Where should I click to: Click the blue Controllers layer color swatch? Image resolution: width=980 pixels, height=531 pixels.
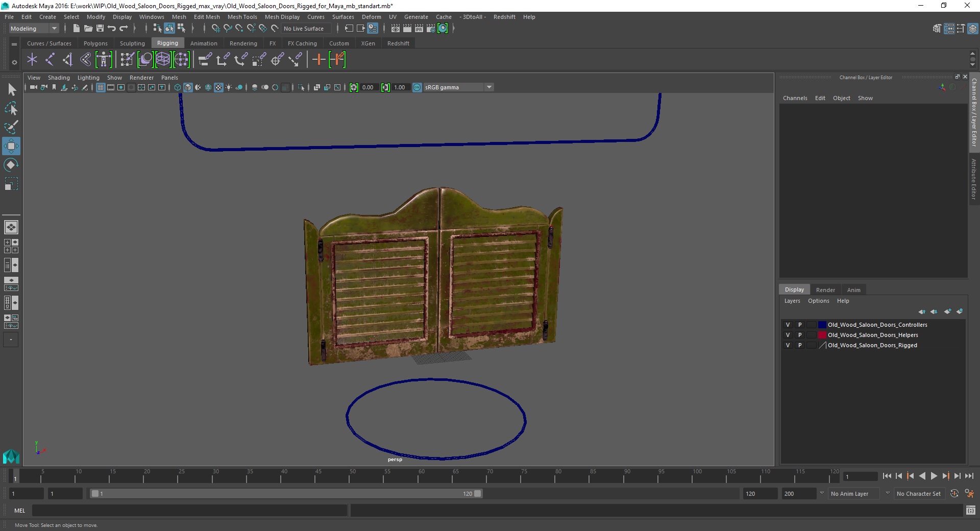822,325
